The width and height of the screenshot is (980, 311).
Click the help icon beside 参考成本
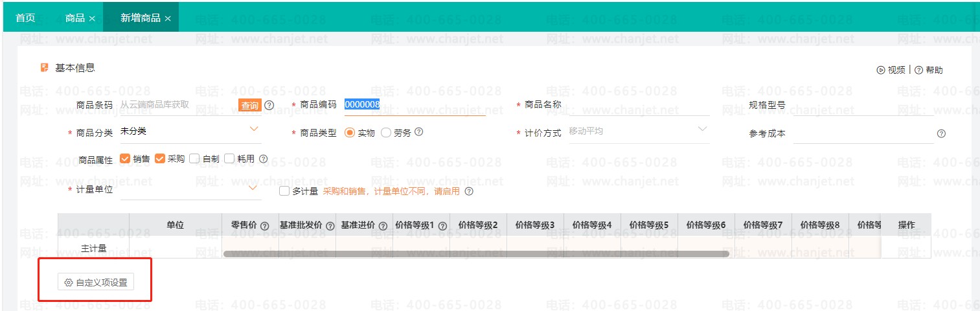coord(941,133)
